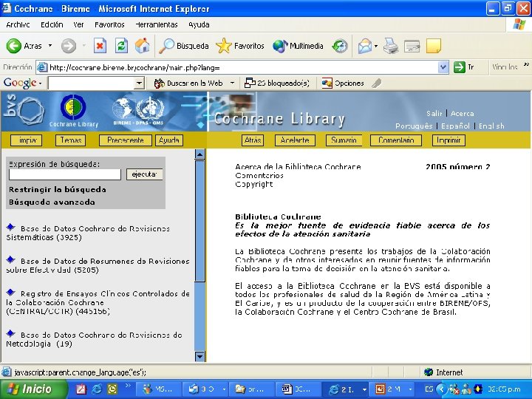Click the BIREME OPAS OMS logo
Image resolution: width=532 pixels, height=399 pixels.
138,110
